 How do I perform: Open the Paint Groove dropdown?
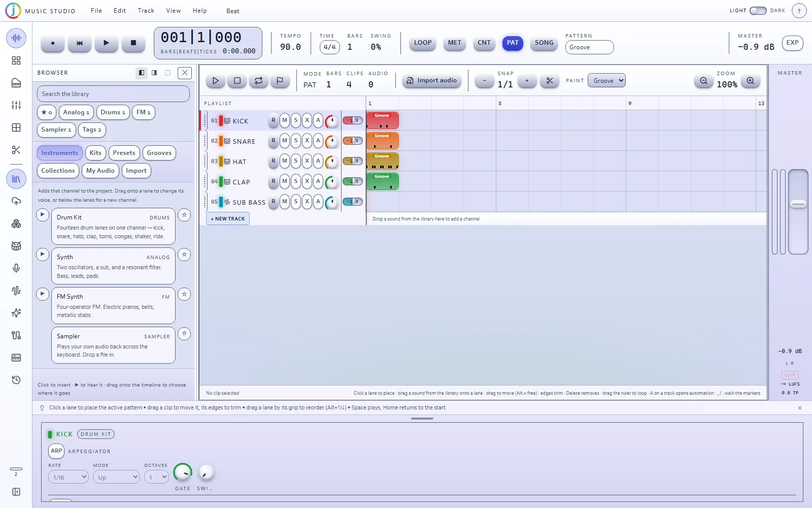[606, 80]
